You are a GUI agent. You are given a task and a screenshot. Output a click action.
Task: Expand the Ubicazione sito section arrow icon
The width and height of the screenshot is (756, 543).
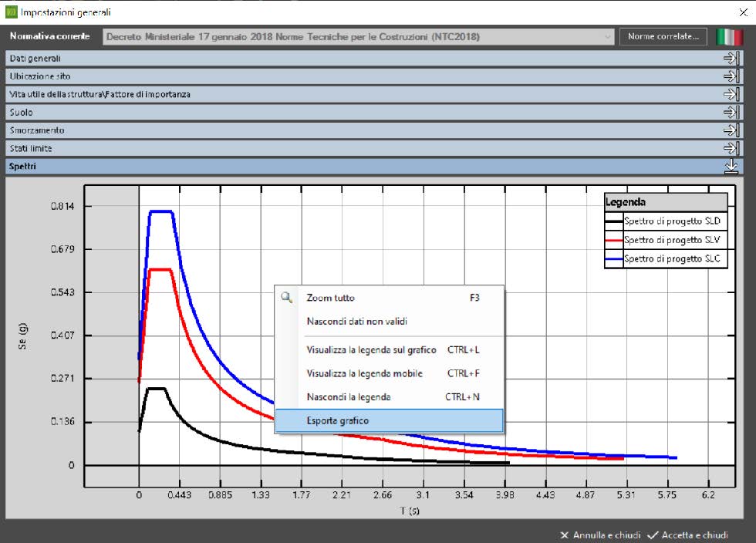point(731,76)
